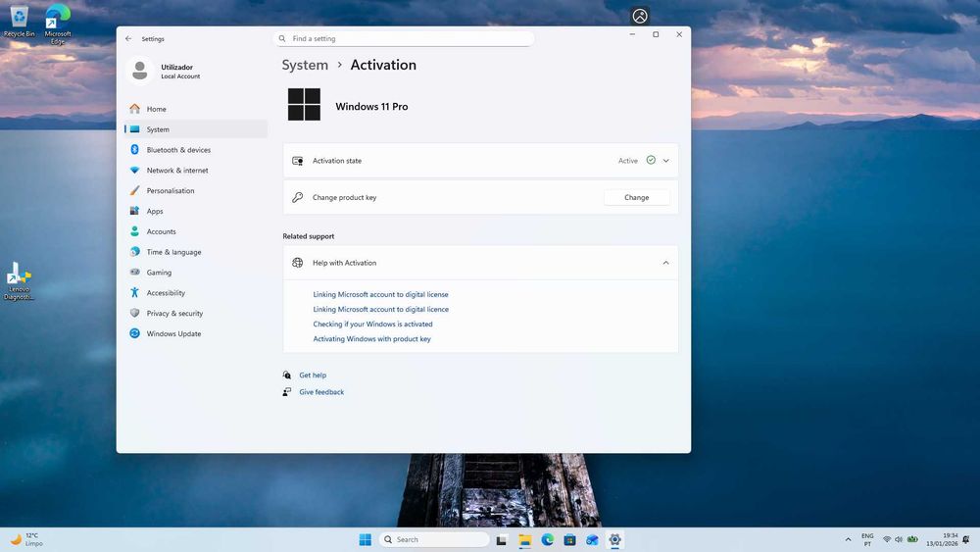The height and width of the screenshot is (552, 980).
Task: Launch Microsoft Edge from the taskbar
Action: coord(548,540)
